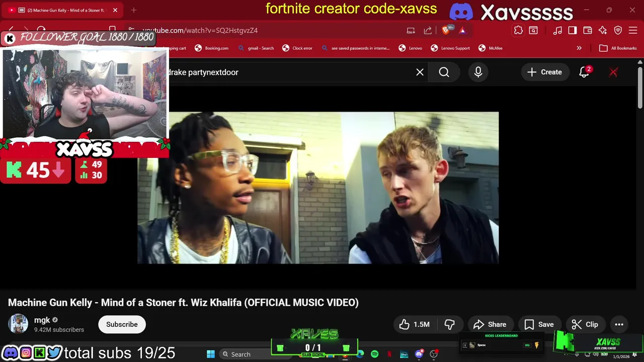
Task: Open Brave Rewards triangle icon
Action: click(x=462, y=30)
